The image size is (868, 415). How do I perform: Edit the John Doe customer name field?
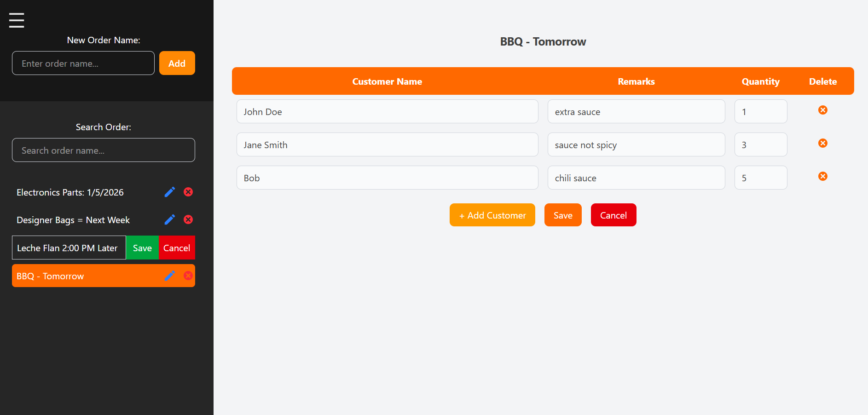click(388, 111)
